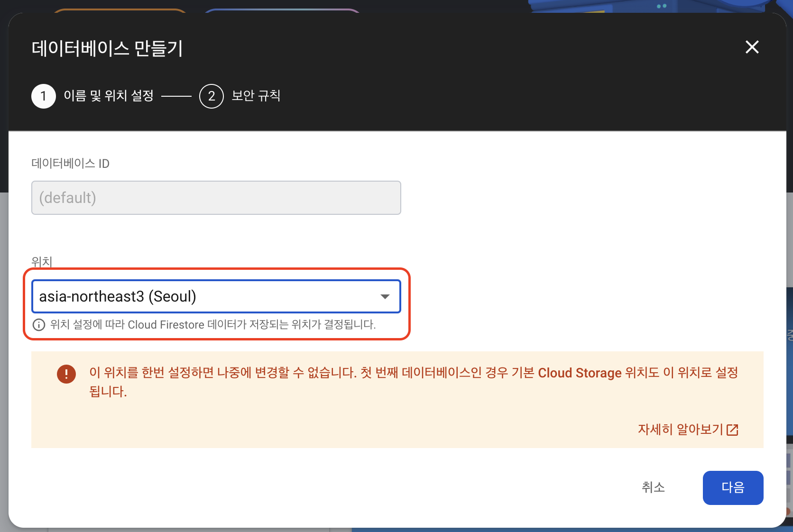Click the 데이터베이스 ID label
The image size is (793, 532).
coord(70,164)
